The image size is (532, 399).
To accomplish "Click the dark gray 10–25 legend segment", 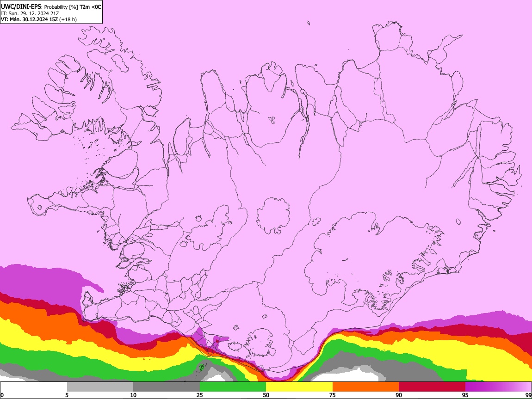I will [x=167, y=387].
